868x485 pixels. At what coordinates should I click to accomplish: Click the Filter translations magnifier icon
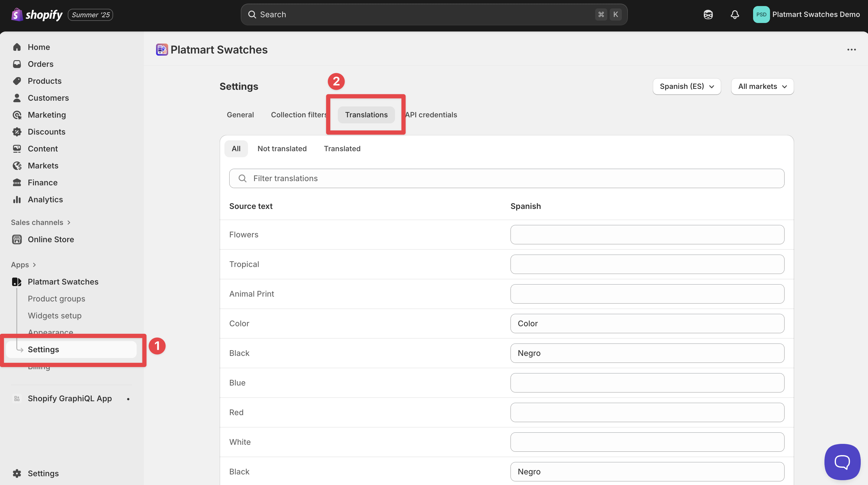point(243,178)
